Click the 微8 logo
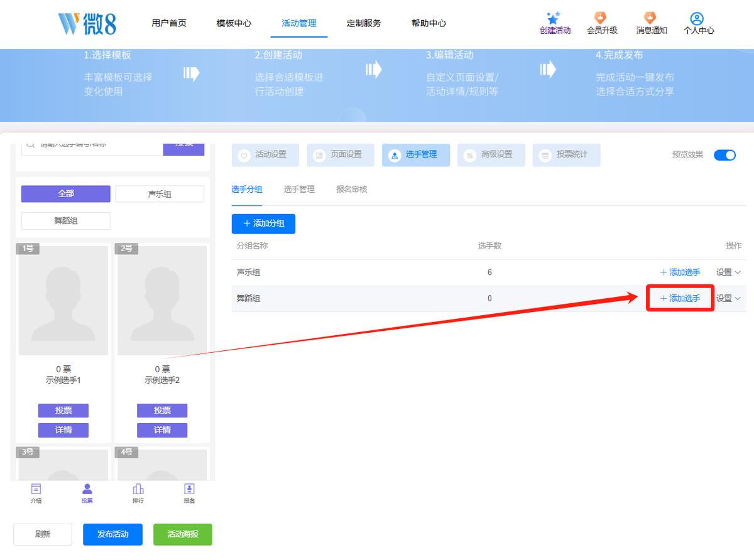 87,23
